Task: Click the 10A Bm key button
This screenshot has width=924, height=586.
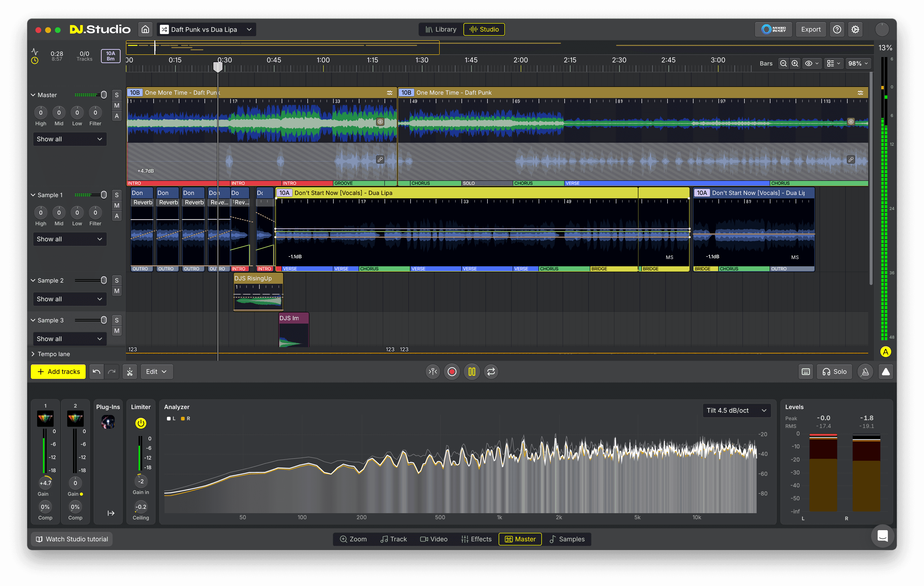Action: [x=110, y=56]
